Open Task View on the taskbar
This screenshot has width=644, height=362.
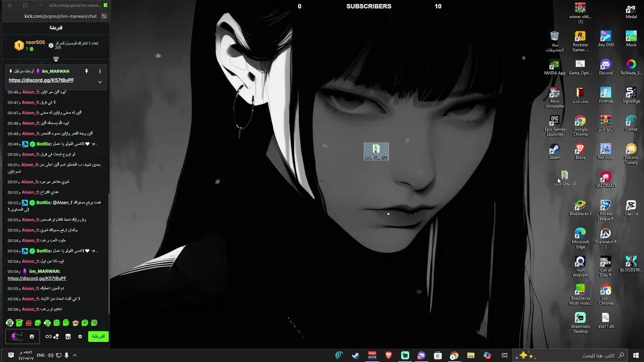504,355
